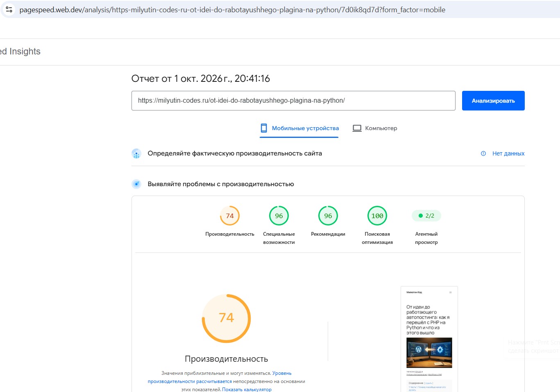Click the laptop icon beside Компьютер

click(x=357, y=128)
